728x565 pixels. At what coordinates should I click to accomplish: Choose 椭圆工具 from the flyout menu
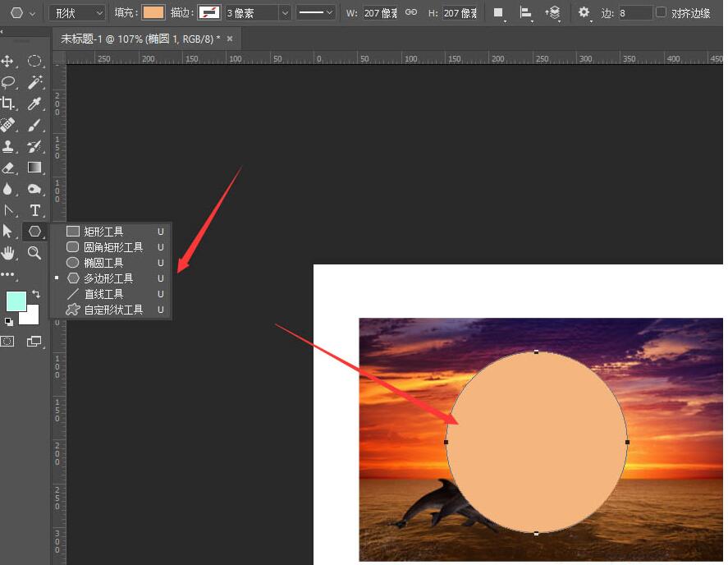(103, 263)
